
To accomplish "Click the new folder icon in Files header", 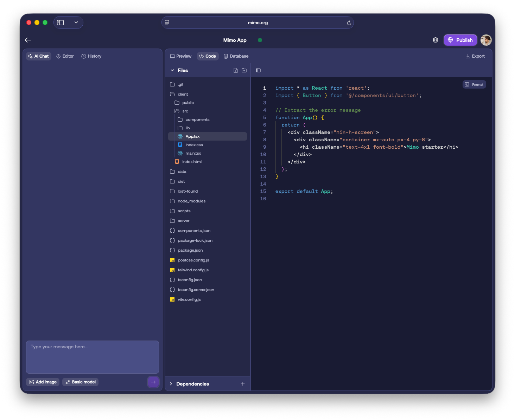I will pyautogui.click(x=244, y=70).
